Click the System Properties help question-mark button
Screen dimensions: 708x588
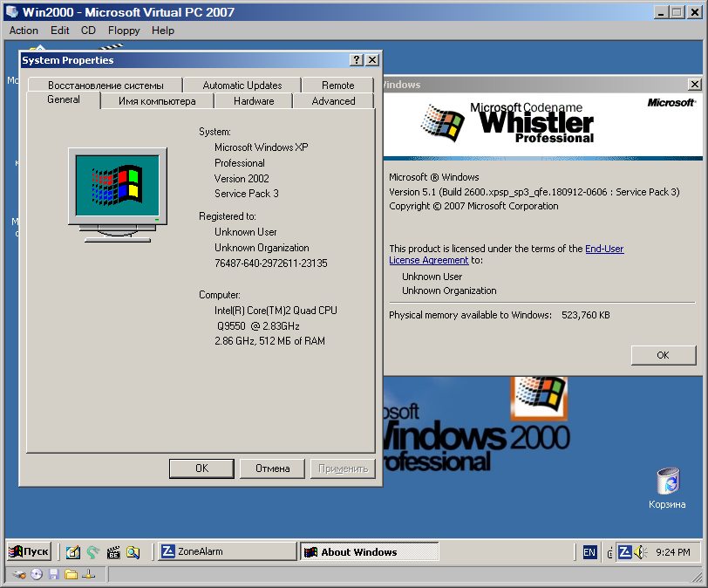point(357,59)
